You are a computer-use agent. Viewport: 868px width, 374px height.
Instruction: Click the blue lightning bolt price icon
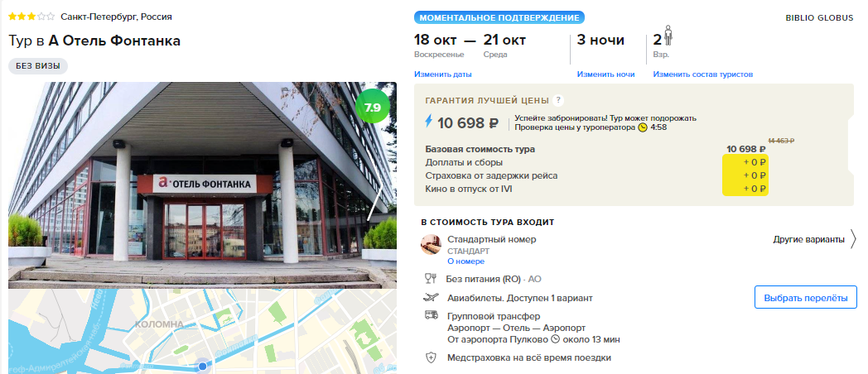(428, 121)
